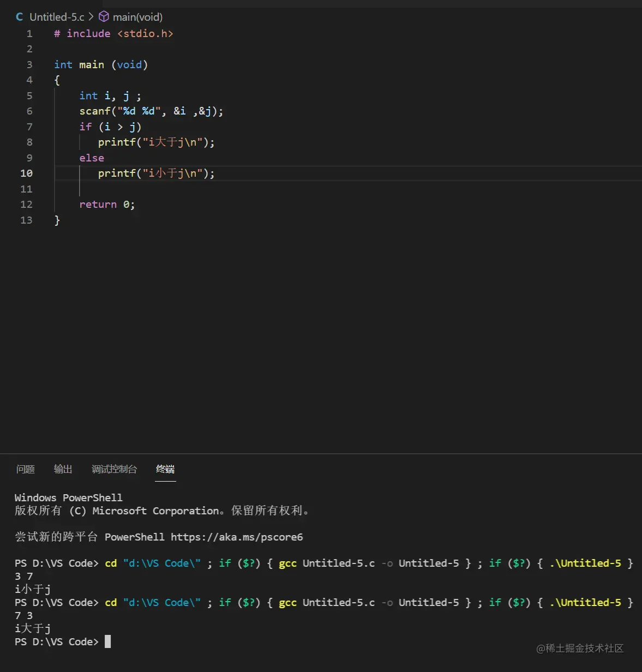Click line number 10 in the gutter

[26, 173]
